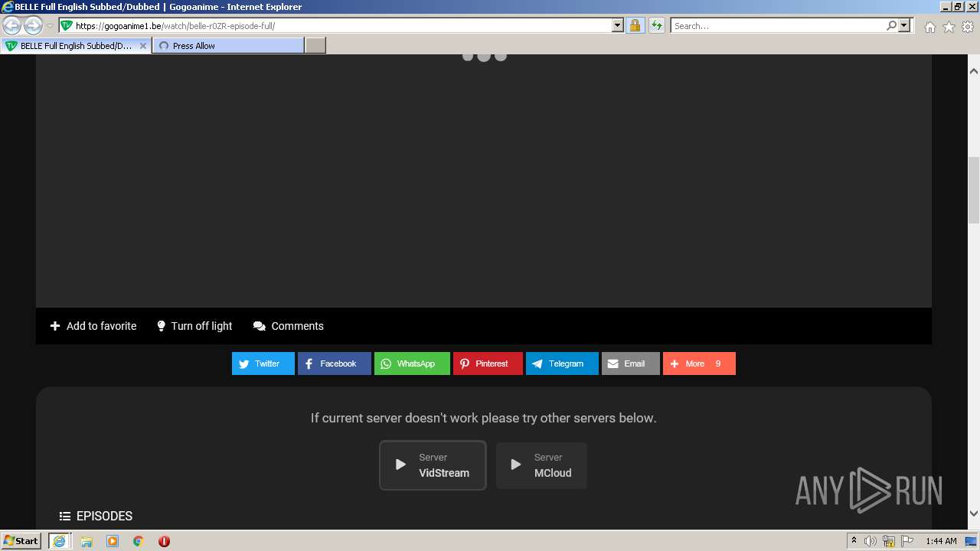The height and width of the screenshot is (551, 980).
Task: Open Favorites star icon
Action: 949,27
